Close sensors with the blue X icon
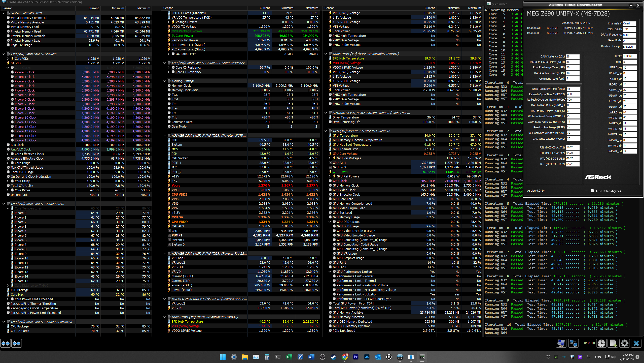 coord(636,343)
